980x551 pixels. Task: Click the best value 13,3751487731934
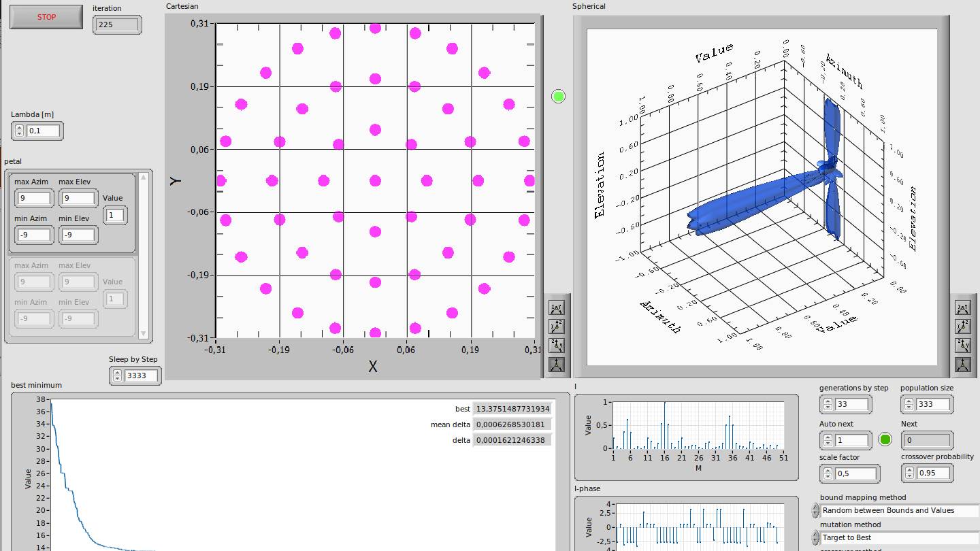512,409
